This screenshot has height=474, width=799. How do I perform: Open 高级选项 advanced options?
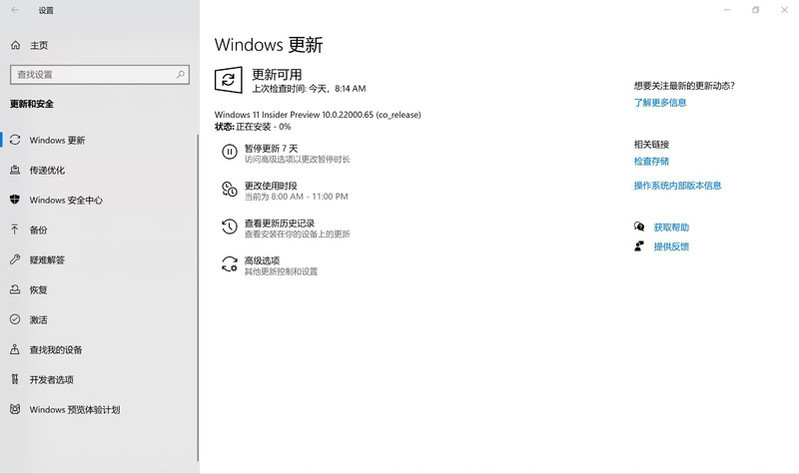[x=262, y=261]
